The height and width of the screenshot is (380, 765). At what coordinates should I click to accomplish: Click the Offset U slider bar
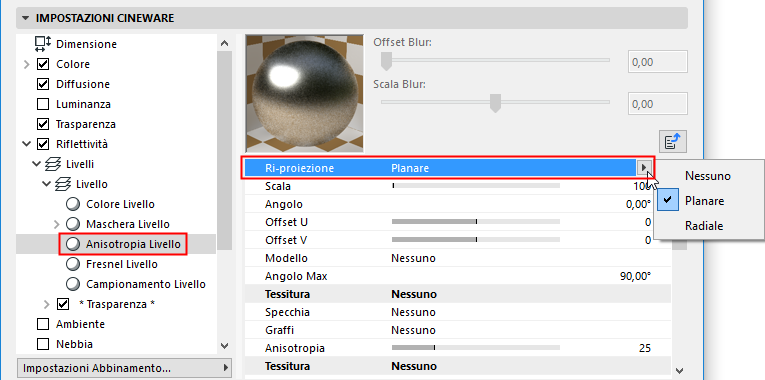coord(476,222)
